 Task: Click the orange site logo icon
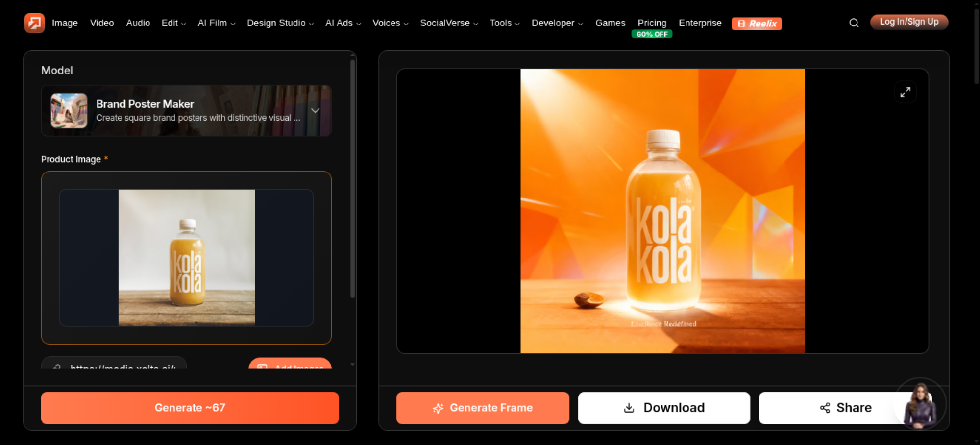click(x=34, y=23)
